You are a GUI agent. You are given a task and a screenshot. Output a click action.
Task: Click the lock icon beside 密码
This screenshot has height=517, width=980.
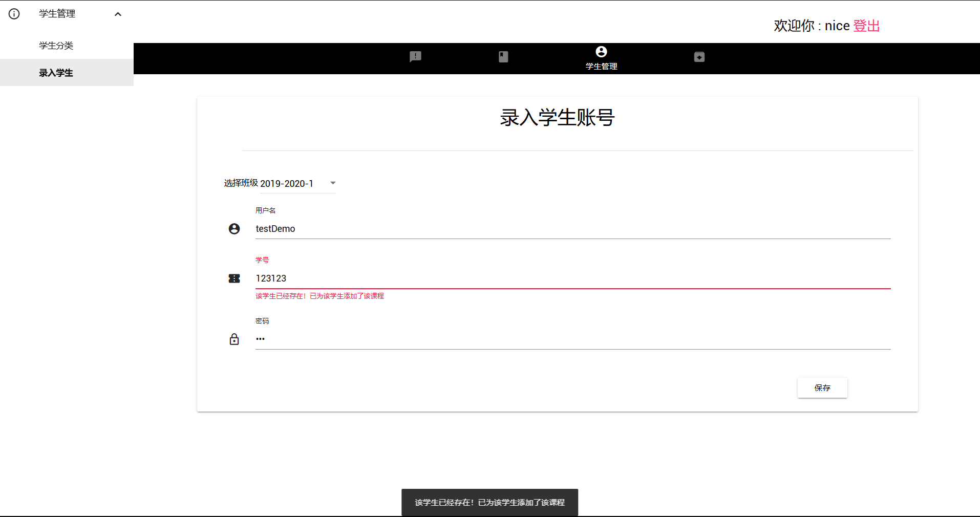click(x=234, y=339)
